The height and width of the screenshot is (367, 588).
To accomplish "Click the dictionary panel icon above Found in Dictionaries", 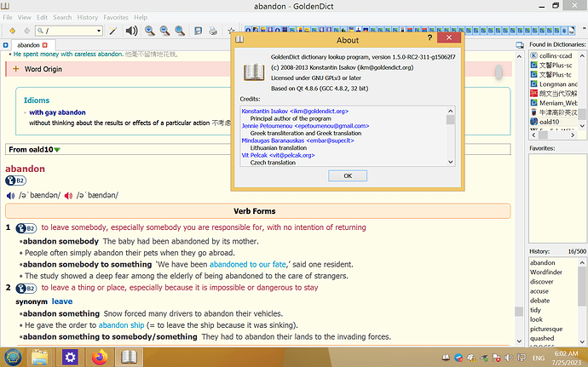I will tap(519, 45).
